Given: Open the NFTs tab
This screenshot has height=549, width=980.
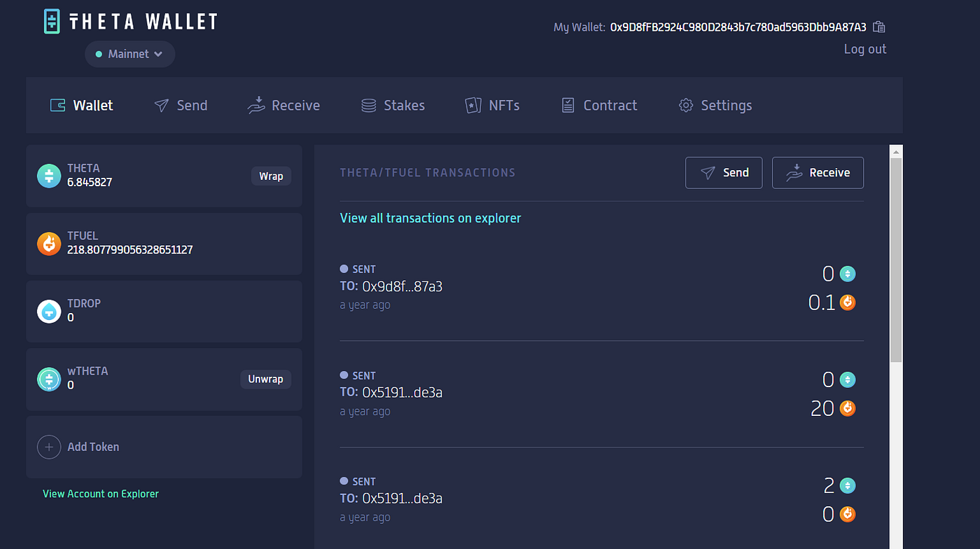Looking at the screenshot, I should [x=492, y=105].
